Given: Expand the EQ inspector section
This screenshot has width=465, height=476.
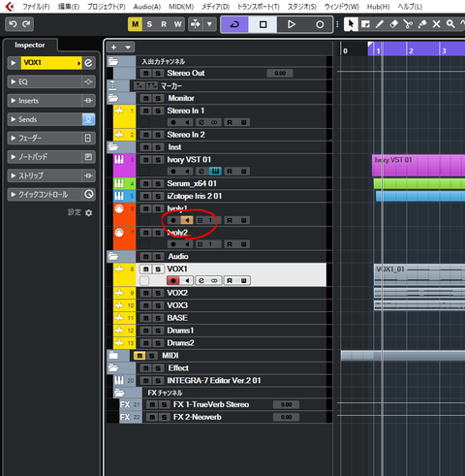Looking at the screenshot, I should point(51,81).
